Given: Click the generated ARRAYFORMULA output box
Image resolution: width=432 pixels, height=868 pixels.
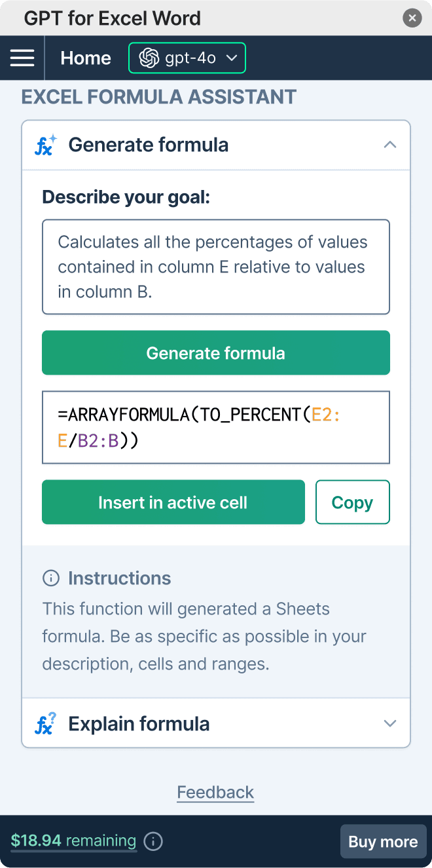Looking at the screenshot, I should [216, 427].
